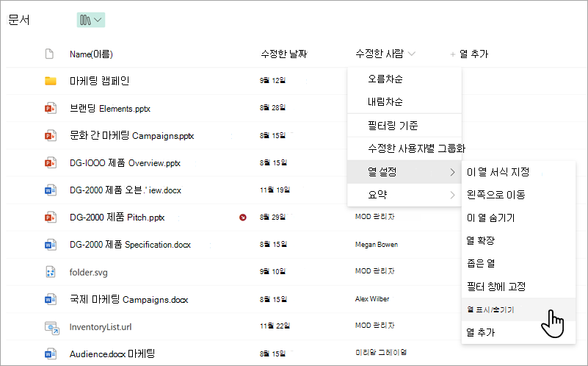This screenshot has height=366, width=588.
Task: Click the file type column header icon
Action: pyautogui.click(x=49, y=54)
